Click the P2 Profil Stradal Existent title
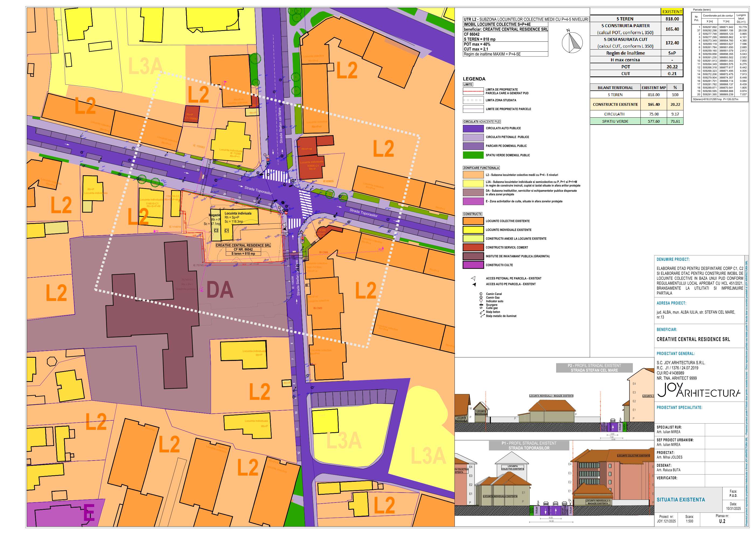Viewport: 756px width, 534px height. (594, 368)
